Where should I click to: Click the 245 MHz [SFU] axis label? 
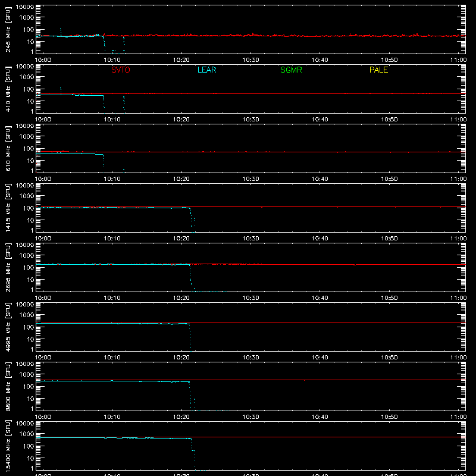pos(8,29)
